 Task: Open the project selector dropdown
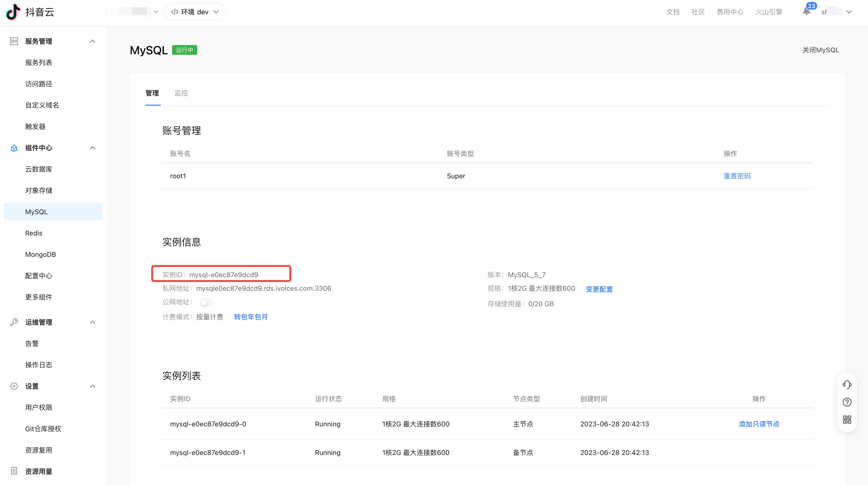139,12
